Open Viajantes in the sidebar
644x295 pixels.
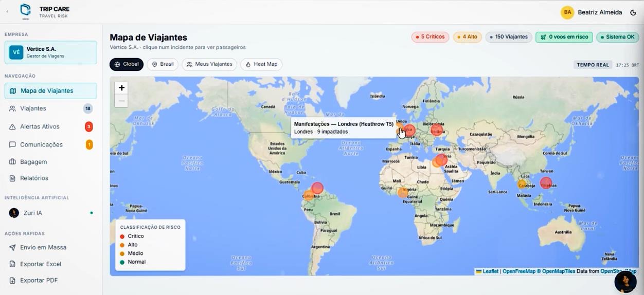tap(50, 108)
